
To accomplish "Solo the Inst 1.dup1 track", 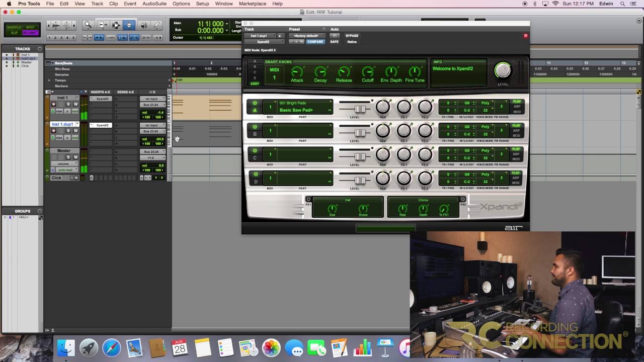I will (x=68, y=131).
